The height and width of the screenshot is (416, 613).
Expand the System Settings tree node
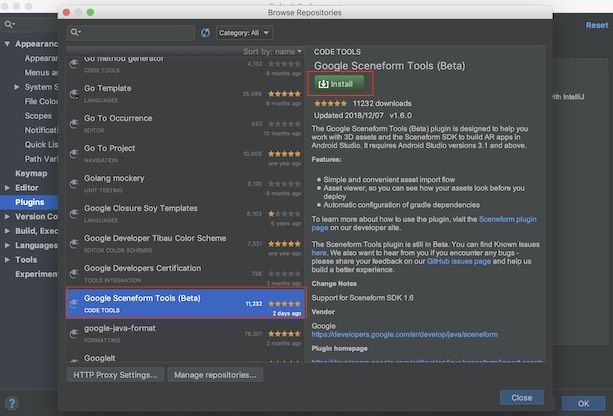17,87
